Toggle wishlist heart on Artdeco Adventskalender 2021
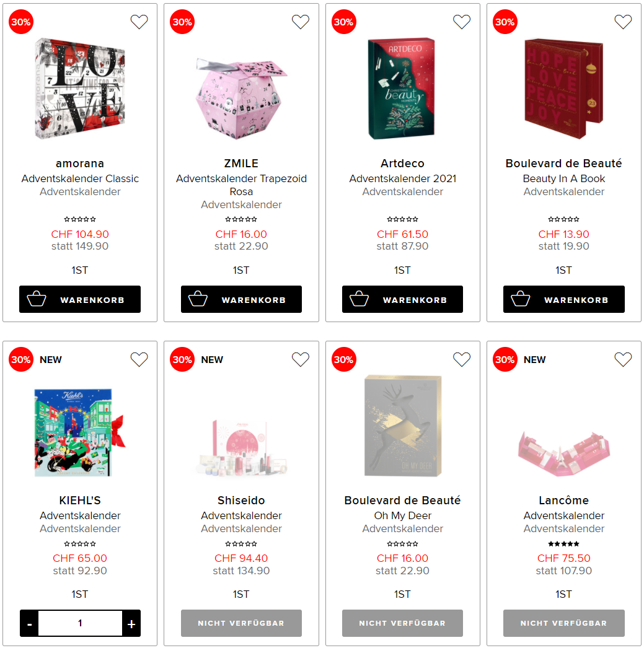 point(462,22)
